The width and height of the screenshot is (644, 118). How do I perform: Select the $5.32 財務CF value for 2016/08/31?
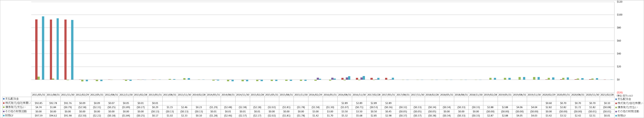(x=345, y=116)
